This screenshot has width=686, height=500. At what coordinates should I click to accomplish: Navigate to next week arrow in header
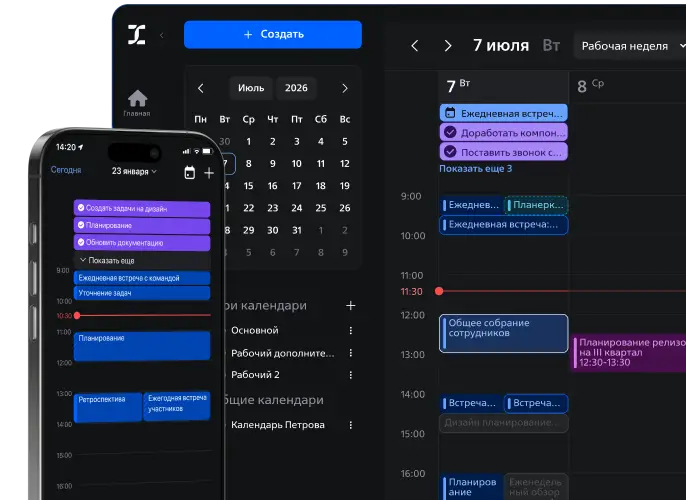[448, 46]
